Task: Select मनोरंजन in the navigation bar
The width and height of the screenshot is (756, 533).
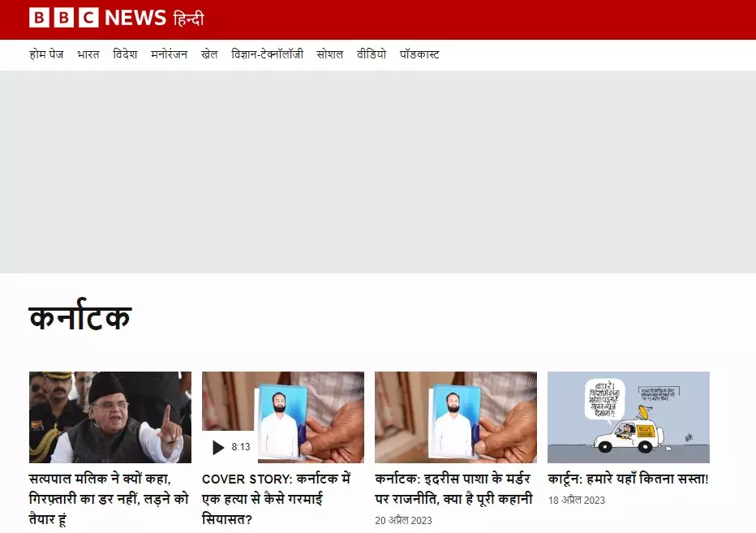Action: point(170,54)
